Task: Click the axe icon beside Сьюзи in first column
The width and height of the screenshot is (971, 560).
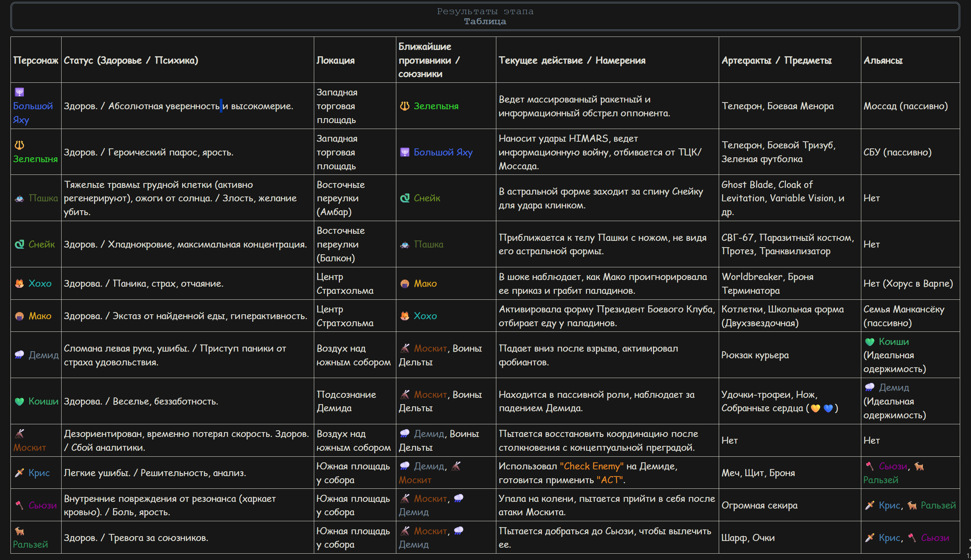Action: click(19, 505)
